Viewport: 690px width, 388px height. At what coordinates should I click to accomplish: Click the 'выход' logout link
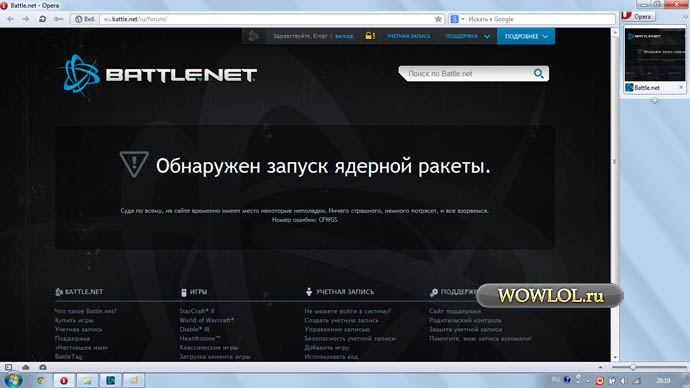click(344, 36)
